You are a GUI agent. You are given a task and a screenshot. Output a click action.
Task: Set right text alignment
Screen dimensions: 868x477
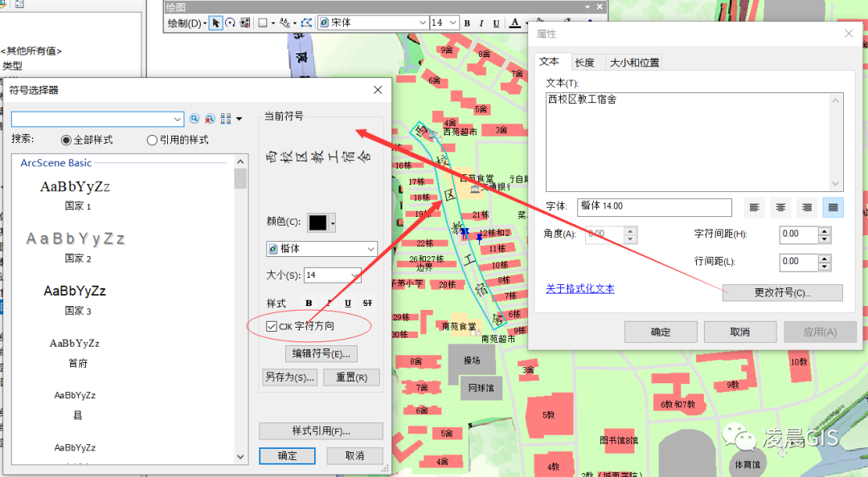(x=807, y=207)
